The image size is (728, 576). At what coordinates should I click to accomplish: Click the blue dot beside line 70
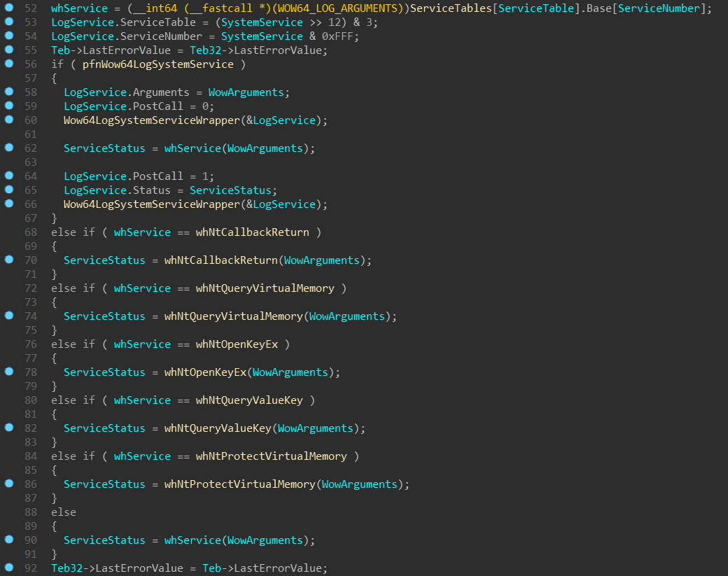tap(9, 260)
